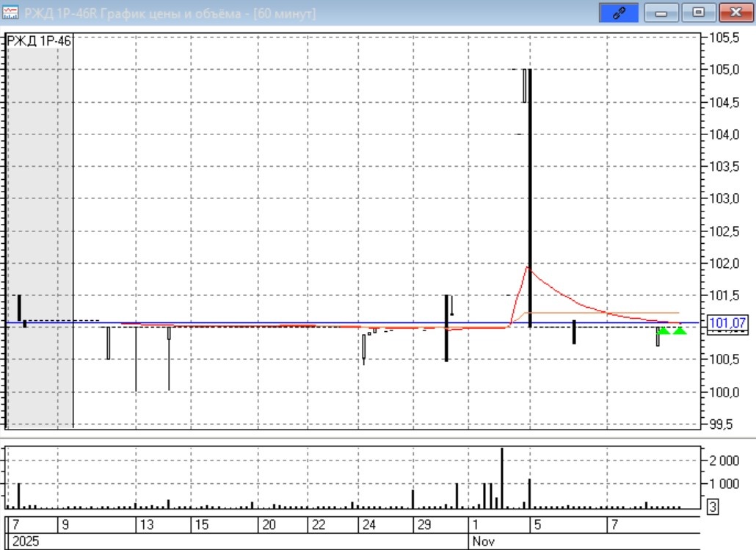The width and height of the screenshot is (756, 550).
Task: Click the РЖД 1Р-46 chart legend label
Action: click(x=39, y=41)
